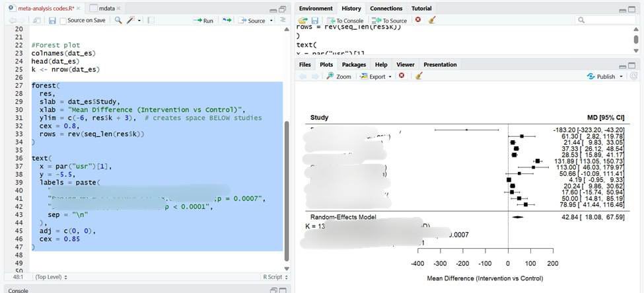Show previous plot arrow
Viewport: 644px width, 293px height.
303,77
